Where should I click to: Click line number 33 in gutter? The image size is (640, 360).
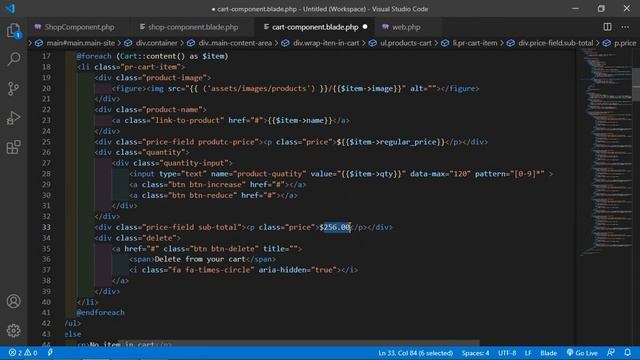coord(46,227)
